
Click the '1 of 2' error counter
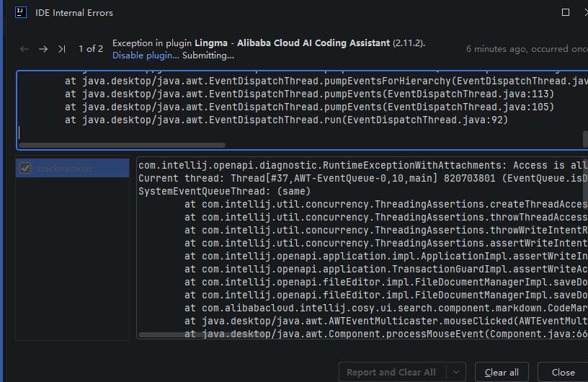click(91, 49)
